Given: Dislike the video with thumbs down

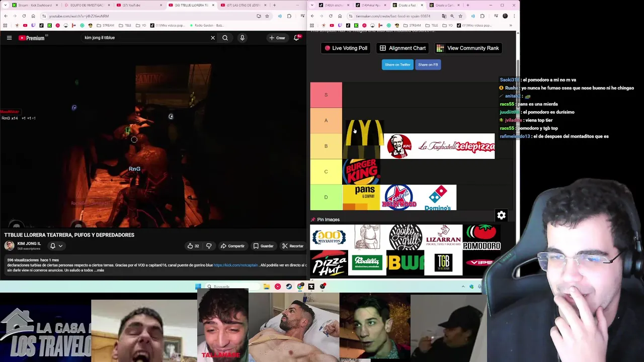Looking at the screenshot, I should tap(209, 246).
